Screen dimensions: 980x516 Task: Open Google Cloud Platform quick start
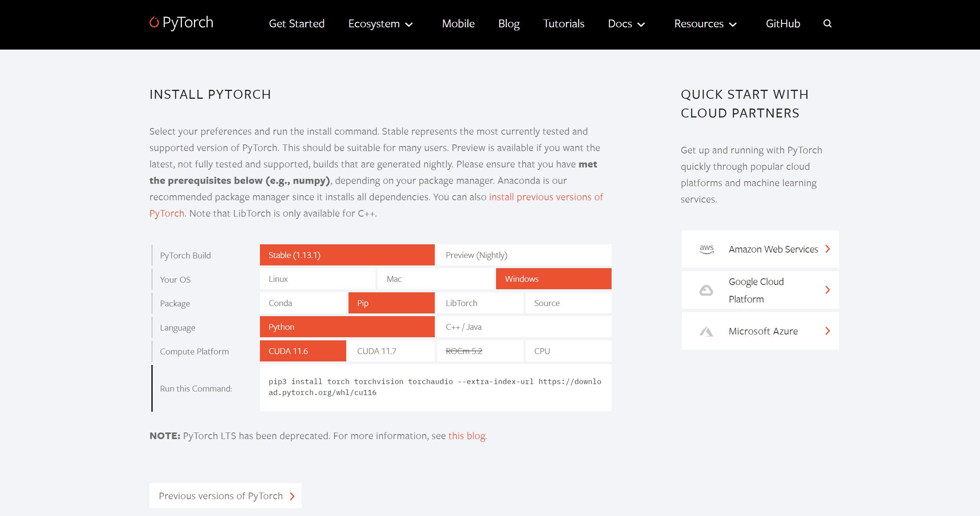tap(760, 290)
